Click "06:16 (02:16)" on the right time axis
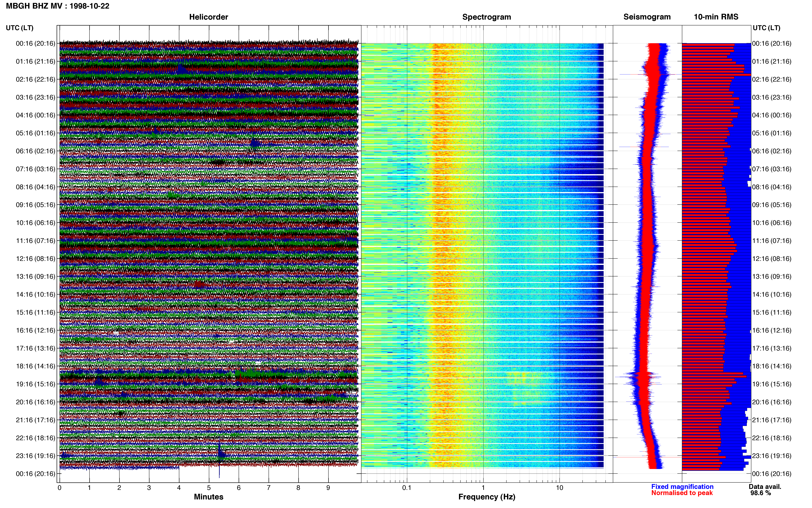Viewport: 812px width, 508px height. coord(772,151)
